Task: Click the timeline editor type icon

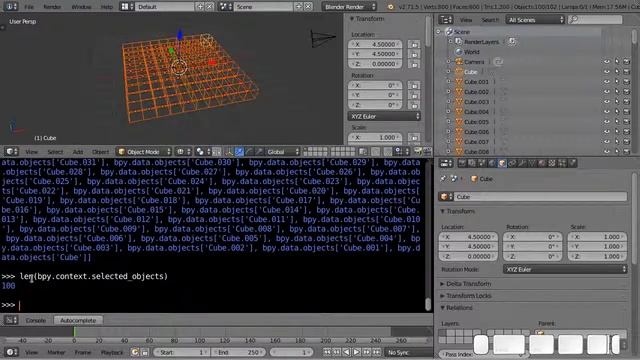Action: point(11,352)
